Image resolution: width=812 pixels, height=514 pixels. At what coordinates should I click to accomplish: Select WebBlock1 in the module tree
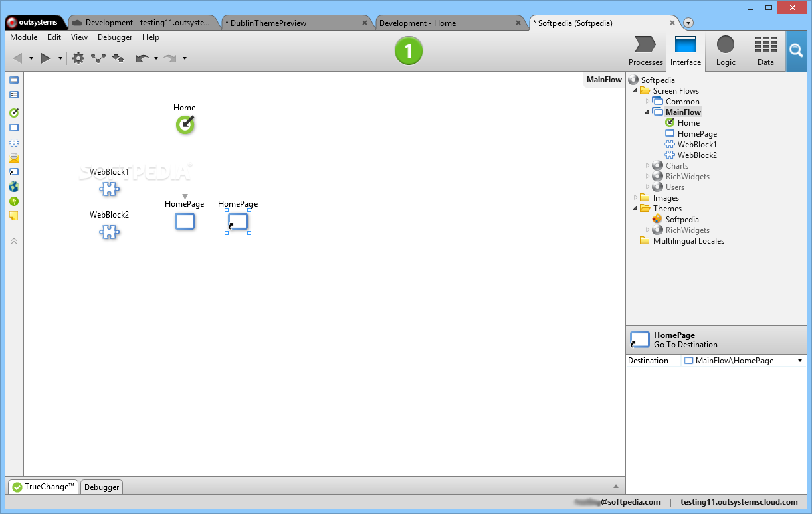coord(690,145)
